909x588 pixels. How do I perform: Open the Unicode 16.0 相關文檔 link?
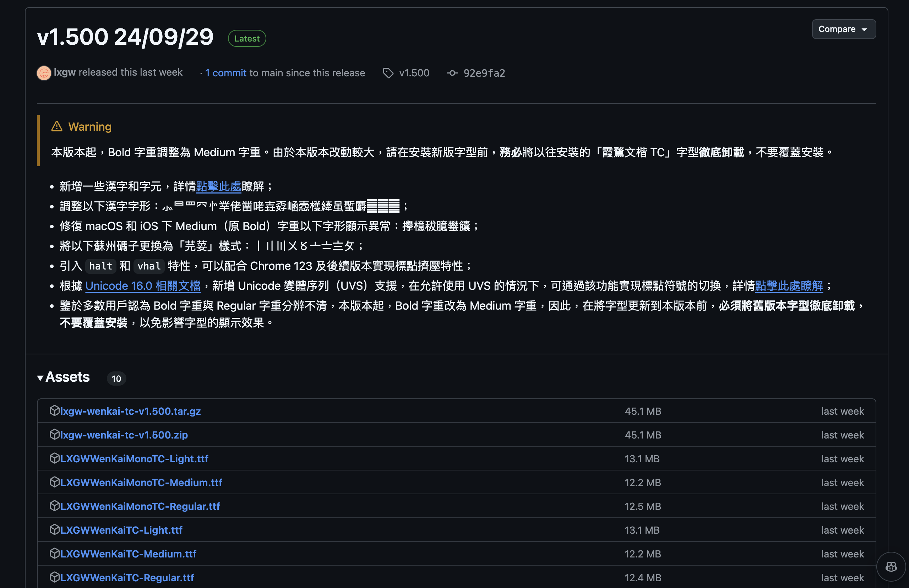(x=143, y=285)
